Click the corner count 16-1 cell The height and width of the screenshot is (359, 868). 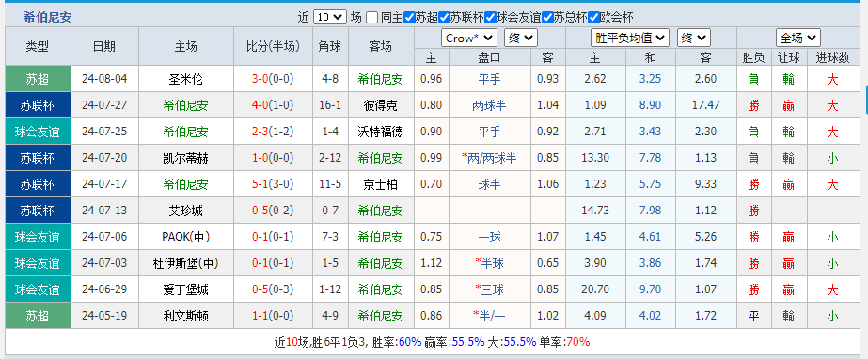[x=330, y=105]
